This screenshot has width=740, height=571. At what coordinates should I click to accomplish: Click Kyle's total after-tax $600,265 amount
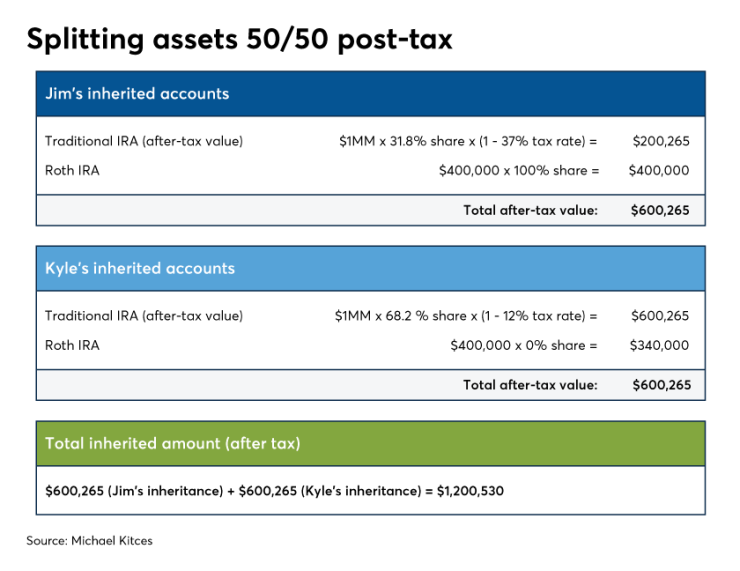point(661,384)
